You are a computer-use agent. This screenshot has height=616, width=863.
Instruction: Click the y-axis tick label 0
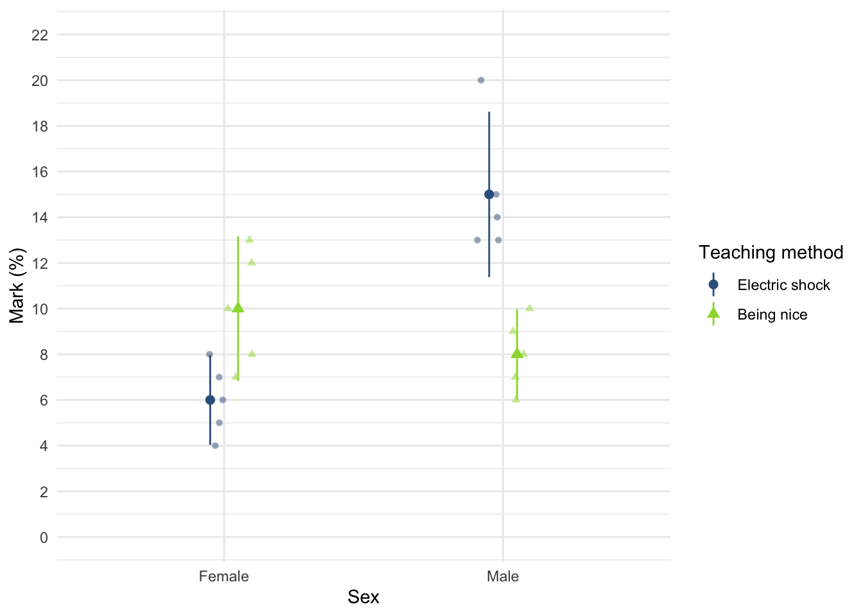point(44,537)
